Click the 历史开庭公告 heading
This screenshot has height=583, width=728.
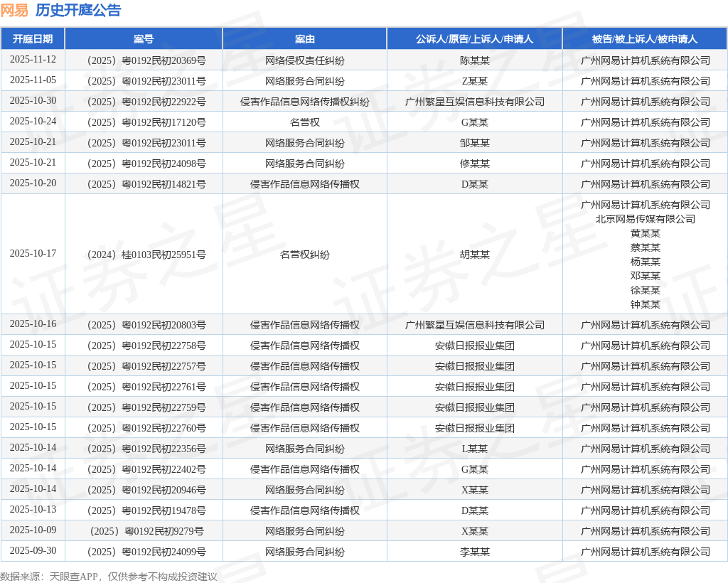click(78, 10)
